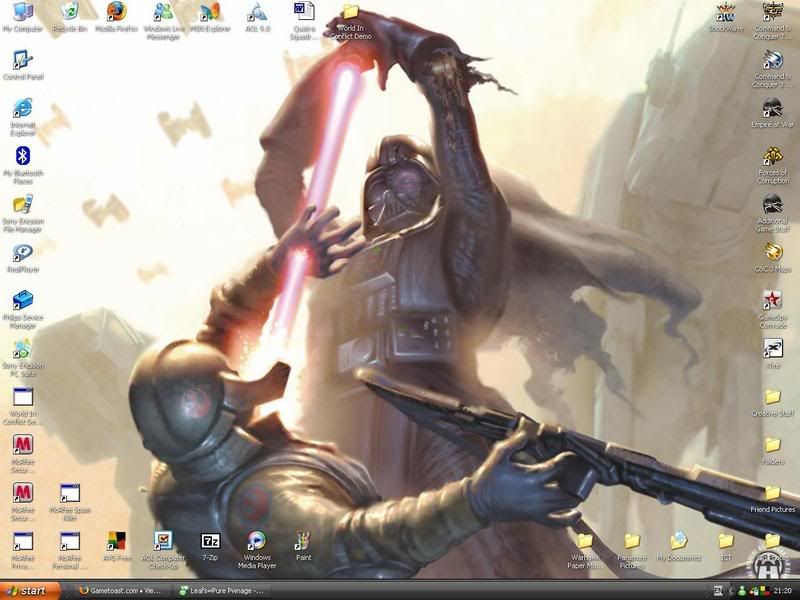Select the ShockWave game icon
This screenshot has height=600, width=800.
pyautogui.click(x=726, y=17)
